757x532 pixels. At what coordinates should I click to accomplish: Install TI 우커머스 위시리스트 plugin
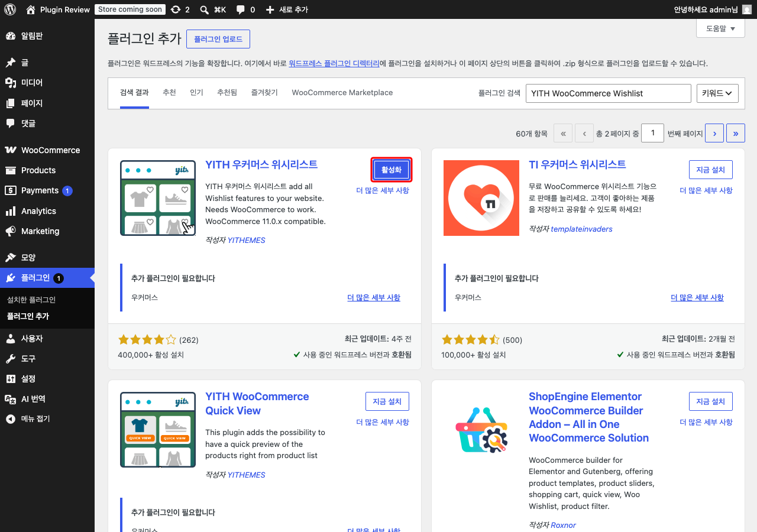(711, 170)
